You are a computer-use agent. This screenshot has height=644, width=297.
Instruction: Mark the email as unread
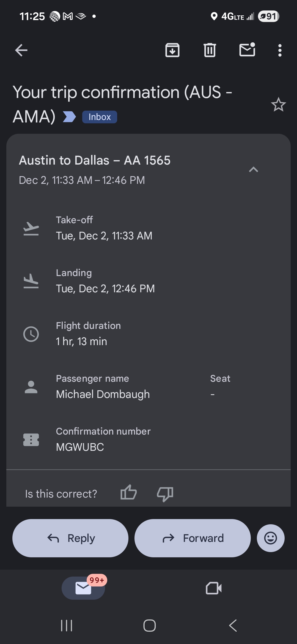tap(247, 50)
